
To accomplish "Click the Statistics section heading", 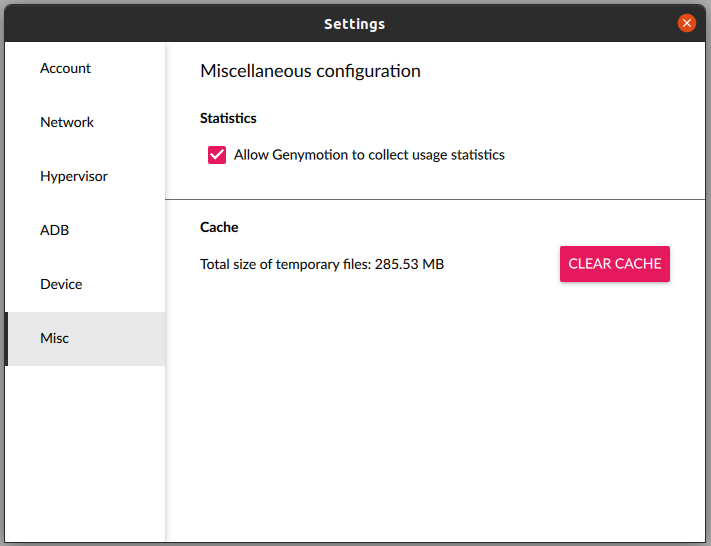I will (228, 118).
